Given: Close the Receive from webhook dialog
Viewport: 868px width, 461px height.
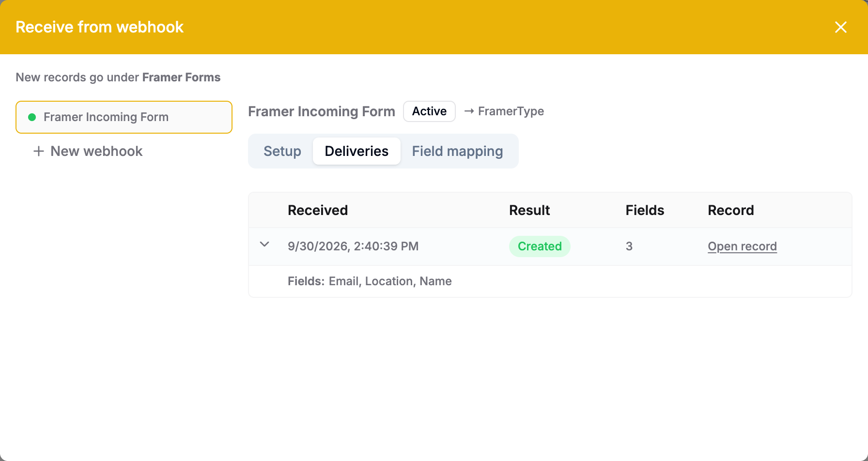Looking at the screenshot, I should click(841, 27).
